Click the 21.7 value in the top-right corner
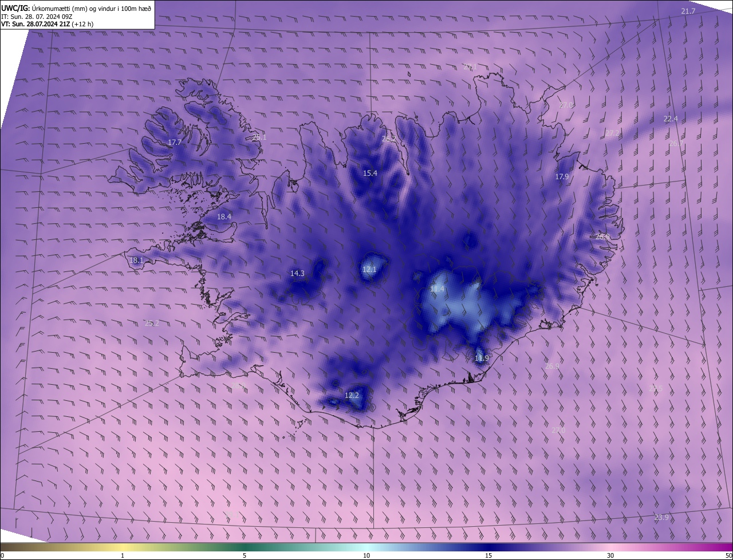 coord(688,11)
